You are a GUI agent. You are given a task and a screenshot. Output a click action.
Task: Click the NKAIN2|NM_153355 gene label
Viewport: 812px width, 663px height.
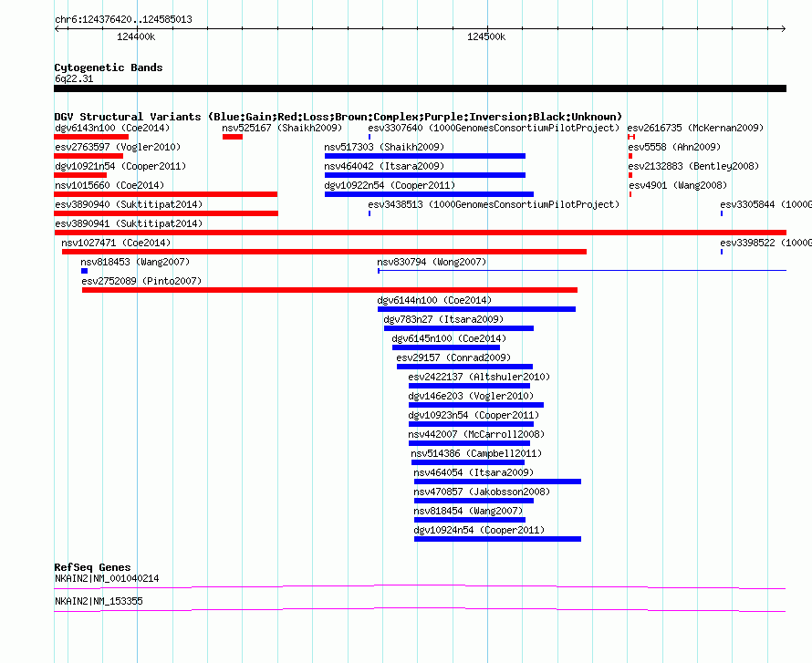pos(99,601)
